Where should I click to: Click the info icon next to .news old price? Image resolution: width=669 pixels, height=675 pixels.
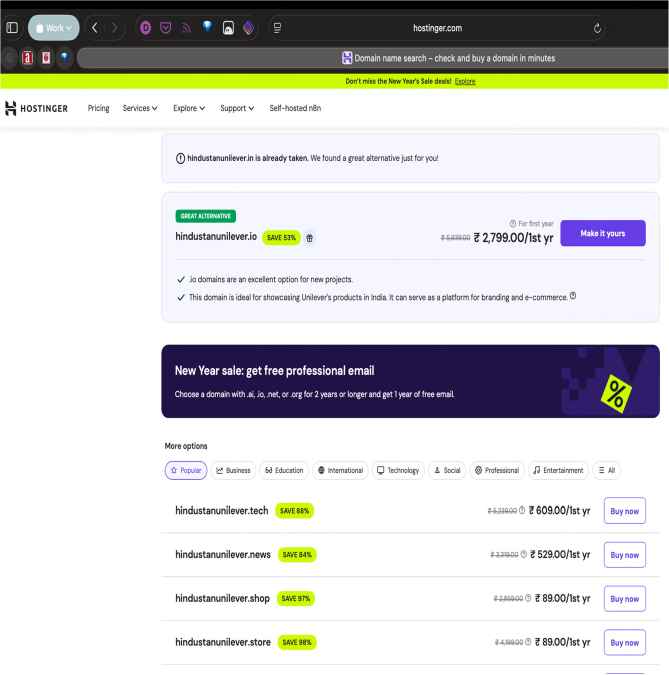tap(523, 554)
